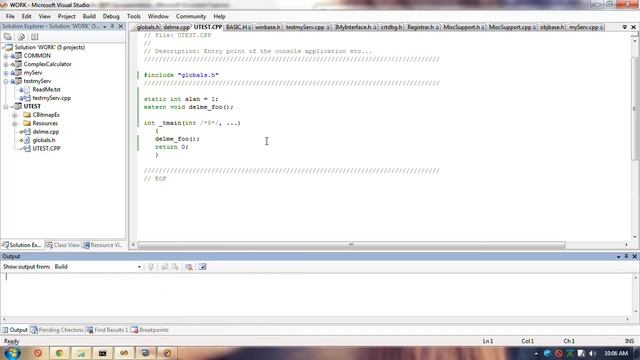Open the Window menu
This screenshot has width=640, height=360.
pos(158,16)
